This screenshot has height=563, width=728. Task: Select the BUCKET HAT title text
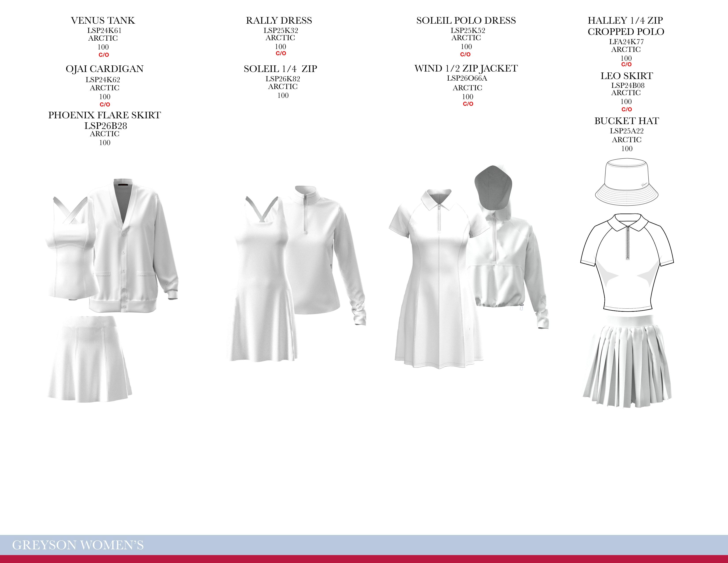[x=627, y=121]
